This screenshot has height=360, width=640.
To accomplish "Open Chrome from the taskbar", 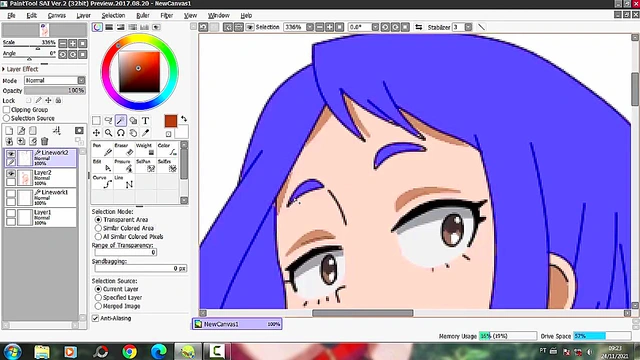I will (130, 351).
